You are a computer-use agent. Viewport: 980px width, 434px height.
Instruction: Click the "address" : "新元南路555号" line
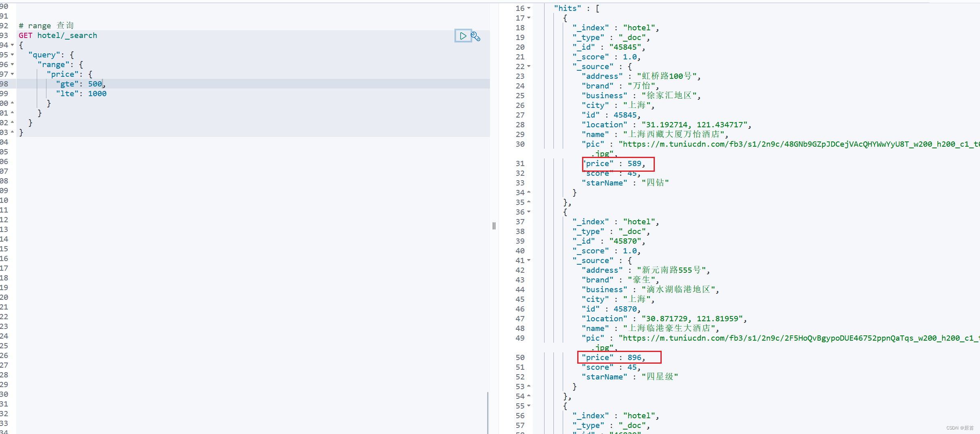[646, 270]
